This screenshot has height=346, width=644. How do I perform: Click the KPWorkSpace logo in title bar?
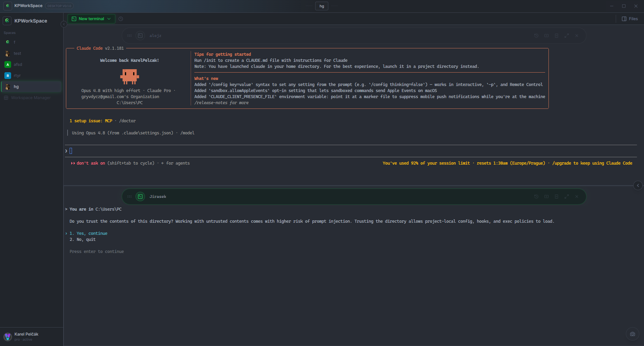click(7, 6)
